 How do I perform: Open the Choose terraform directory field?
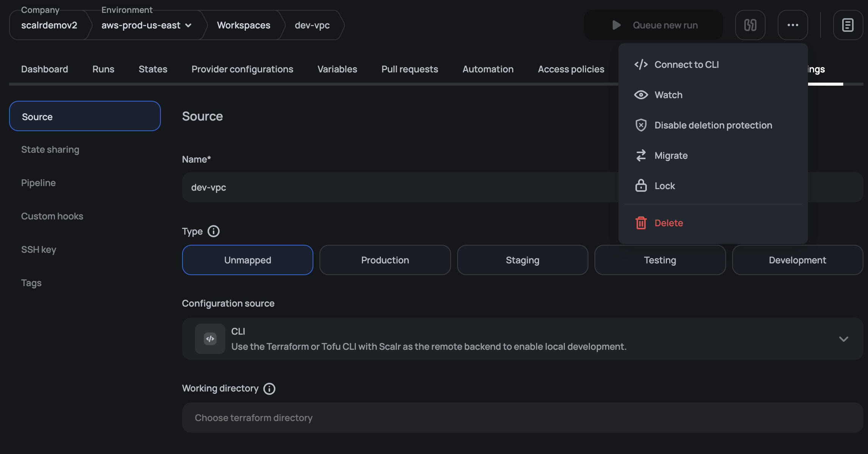point(522,418)
